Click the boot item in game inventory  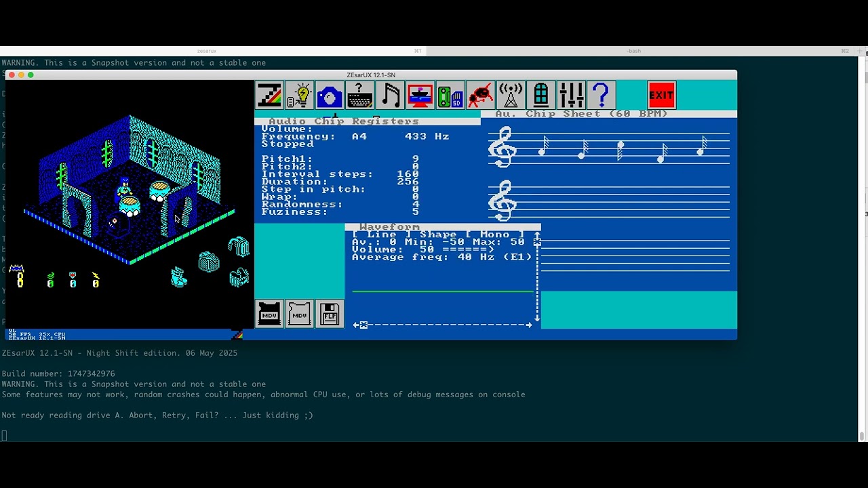click(x=178, y=277)
